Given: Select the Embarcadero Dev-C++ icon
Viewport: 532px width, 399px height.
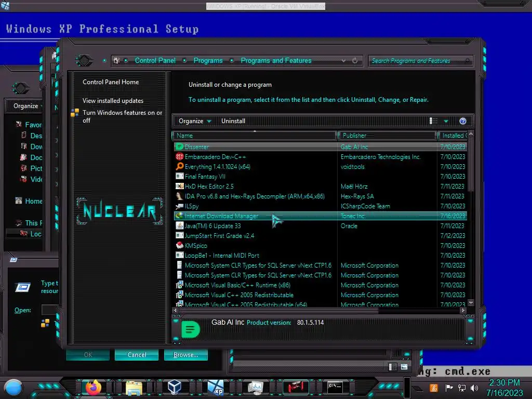Looking at the screenshot, I should 179,157.
